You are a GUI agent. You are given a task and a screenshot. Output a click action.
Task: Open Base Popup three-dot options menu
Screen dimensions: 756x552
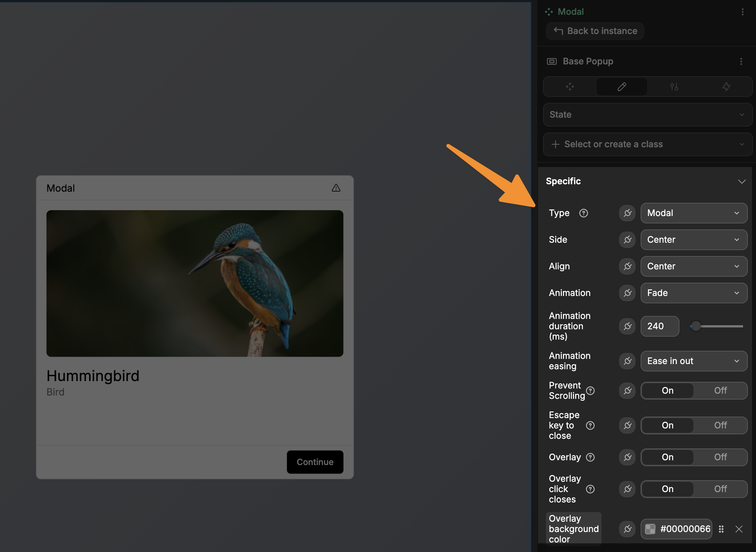tap(741, 61)
